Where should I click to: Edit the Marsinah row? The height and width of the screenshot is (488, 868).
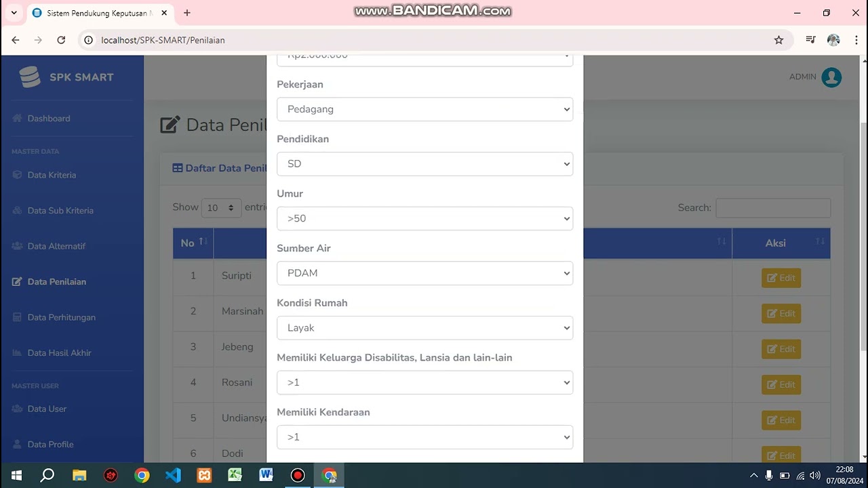781,313
